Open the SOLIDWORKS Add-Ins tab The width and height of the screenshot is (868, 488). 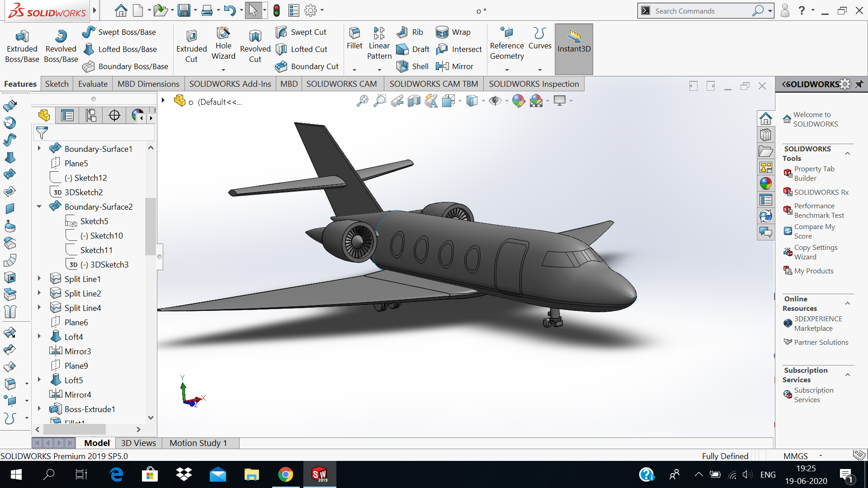[230, 84]
